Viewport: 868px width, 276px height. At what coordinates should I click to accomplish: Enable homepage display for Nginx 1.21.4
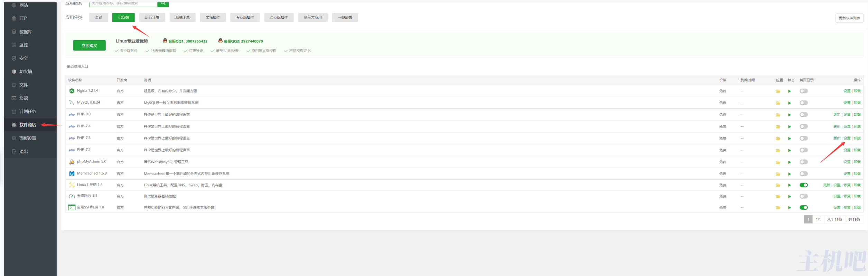804,91
